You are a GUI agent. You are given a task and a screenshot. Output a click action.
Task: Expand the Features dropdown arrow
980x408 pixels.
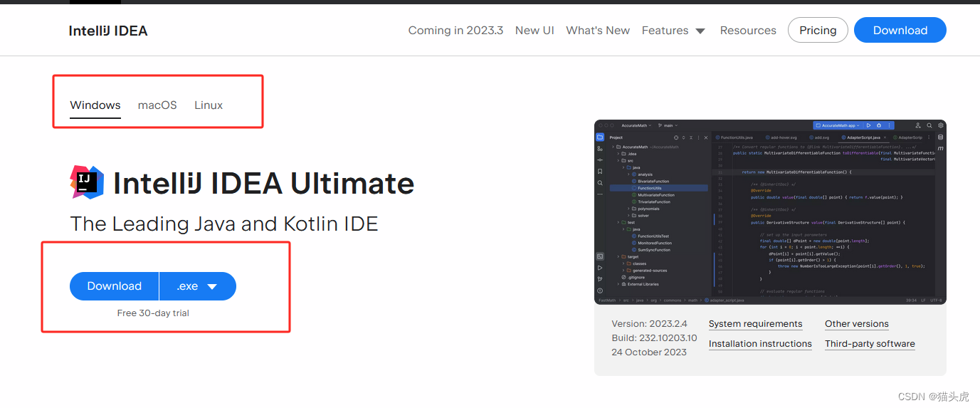coord(700,31)
